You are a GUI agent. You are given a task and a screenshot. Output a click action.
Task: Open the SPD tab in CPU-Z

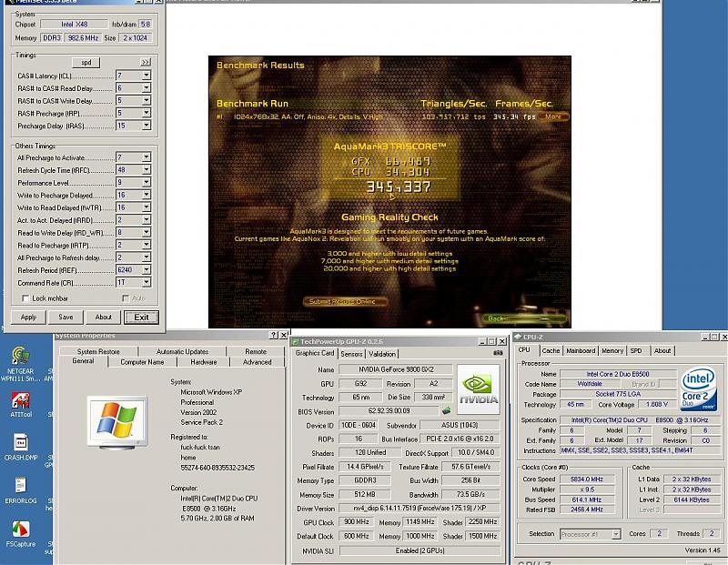point(636,351)
